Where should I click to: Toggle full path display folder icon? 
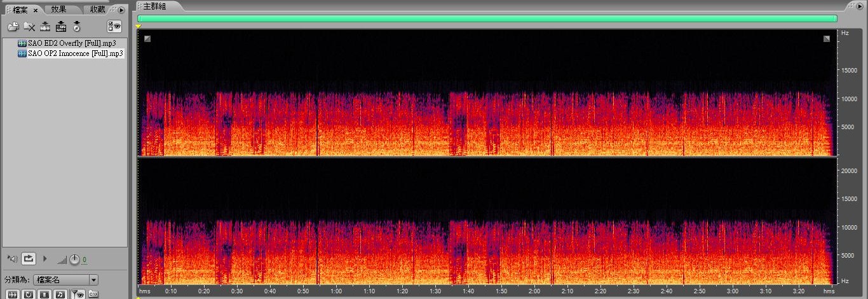pos(93,294)
